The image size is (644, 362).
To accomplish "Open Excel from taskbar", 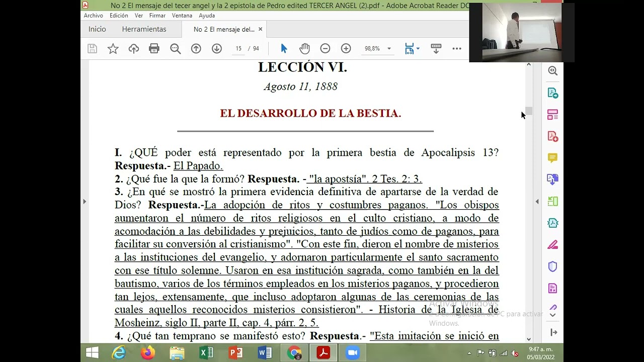I will point(206,353).
